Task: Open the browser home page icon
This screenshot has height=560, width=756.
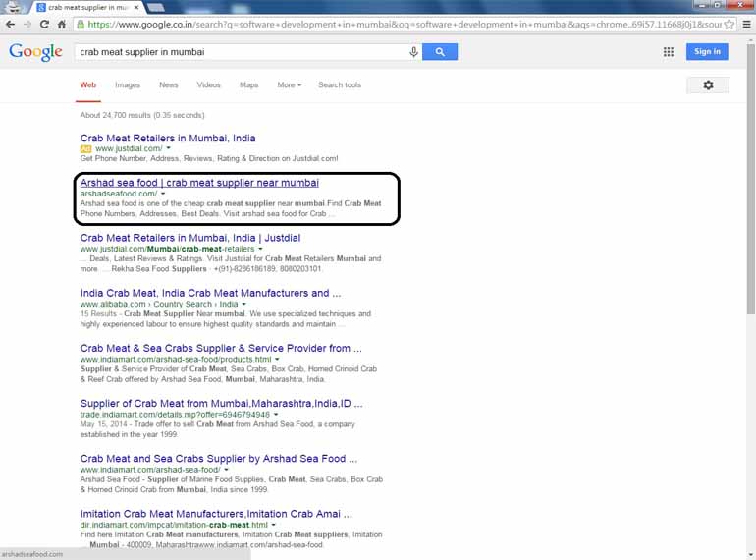Action: 61,25
